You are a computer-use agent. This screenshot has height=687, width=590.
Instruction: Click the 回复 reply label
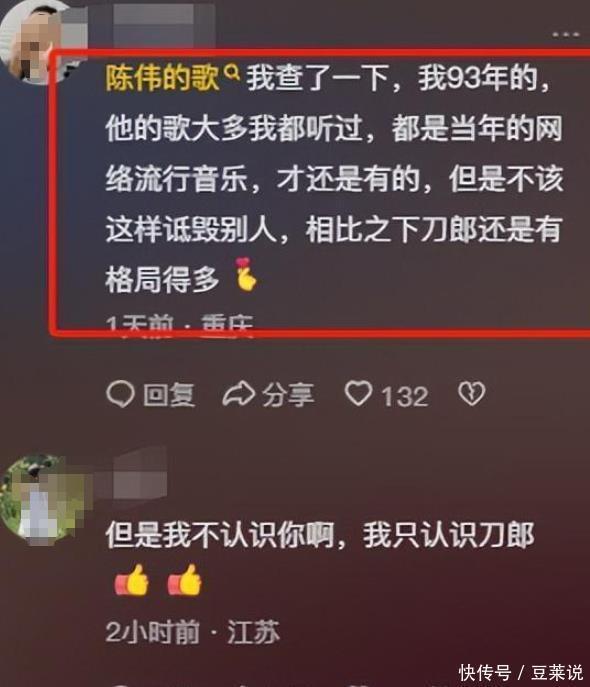tap(169, 395)
